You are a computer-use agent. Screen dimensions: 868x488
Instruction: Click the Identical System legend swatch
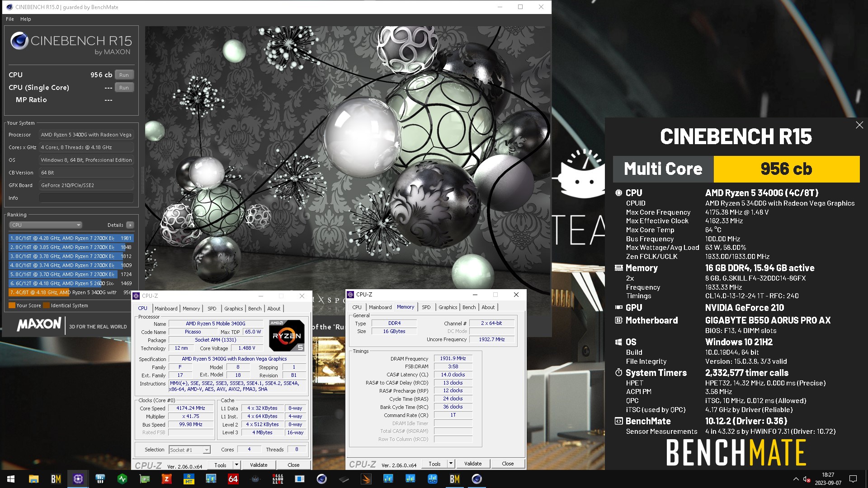coord(46,305)
